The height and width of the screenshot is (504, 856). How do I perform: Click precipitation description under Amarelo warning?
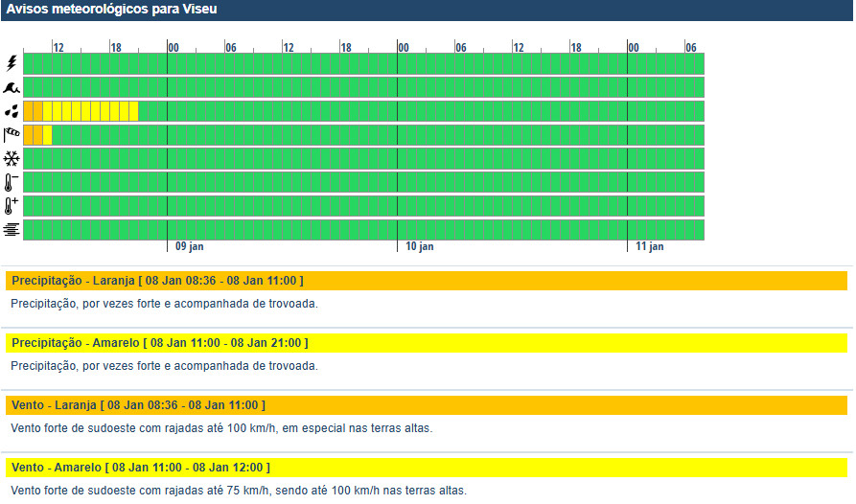[164, 366]
